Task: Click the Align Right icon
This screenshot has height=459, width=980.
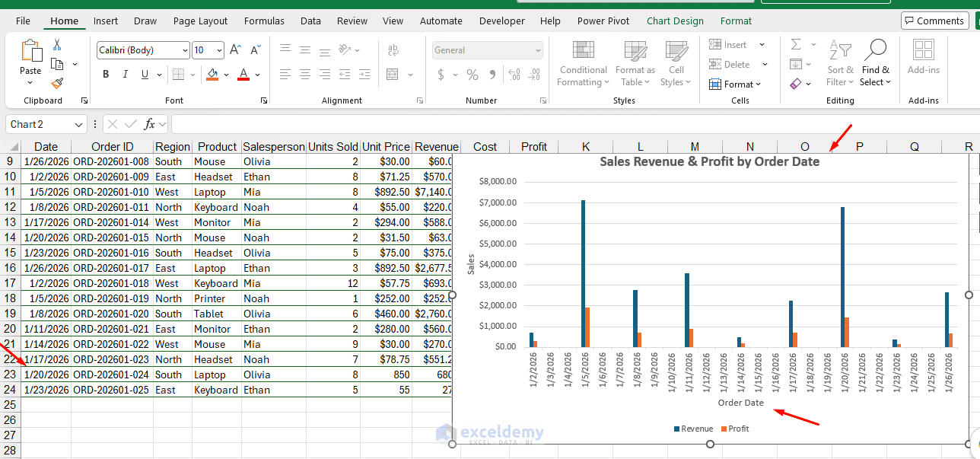Action: pyautogui.click(x=325, y=75)
